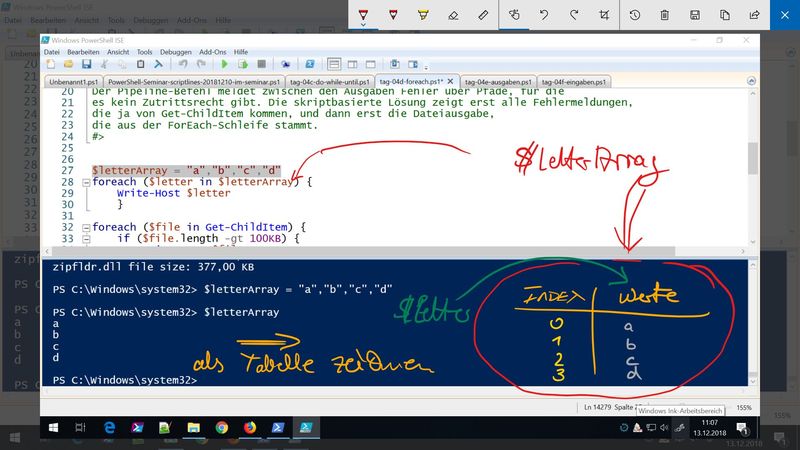Collapse foreach block at line 32

click(x=86, y=228)
